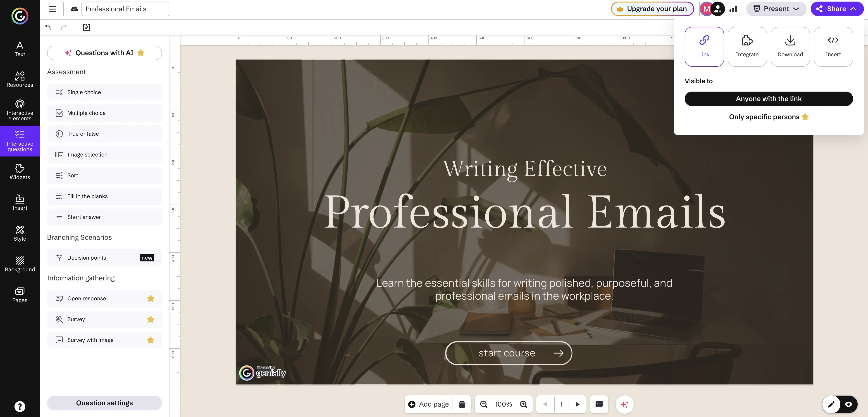Click the Professional Emails title field
The height and width of the screenshot is (417, 868).
125,9
